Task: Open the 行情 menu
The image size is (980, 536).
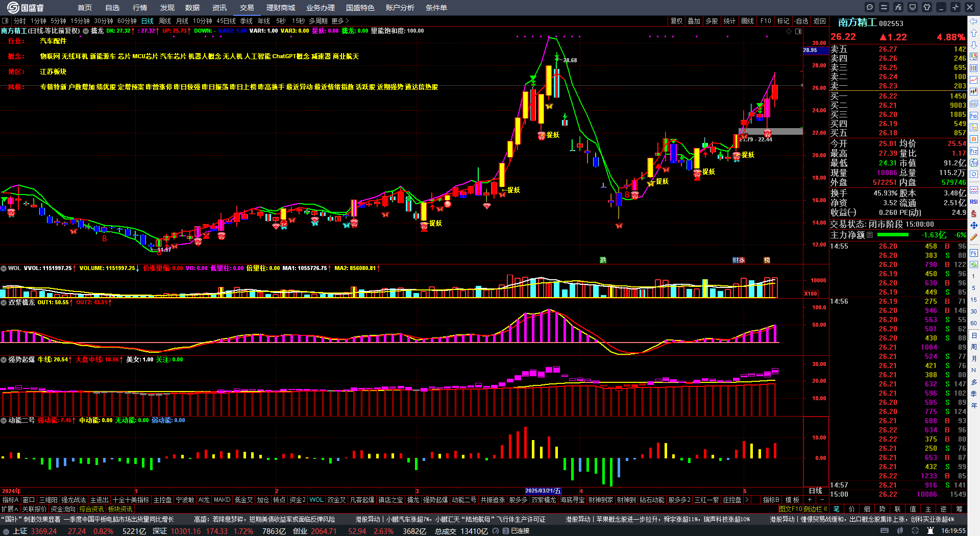Action: pyautogui.click(x=140, y=8)
